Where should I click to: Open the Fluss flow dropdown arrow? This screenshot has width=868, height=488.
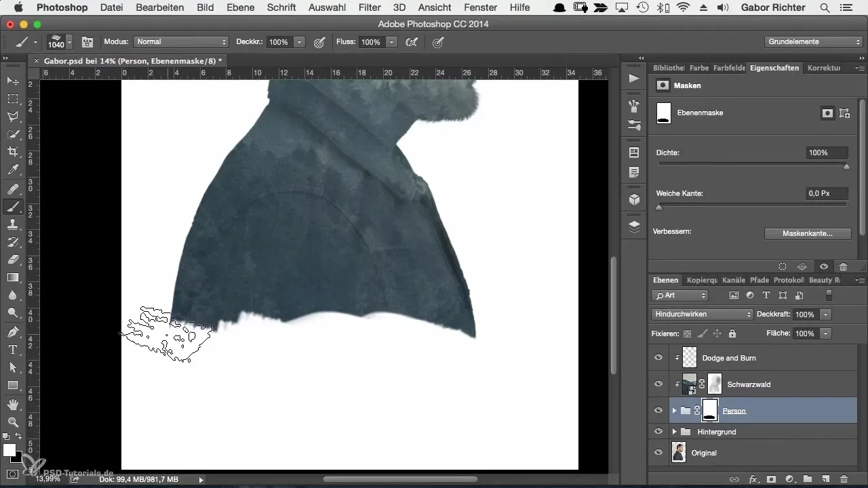[391, 42]
